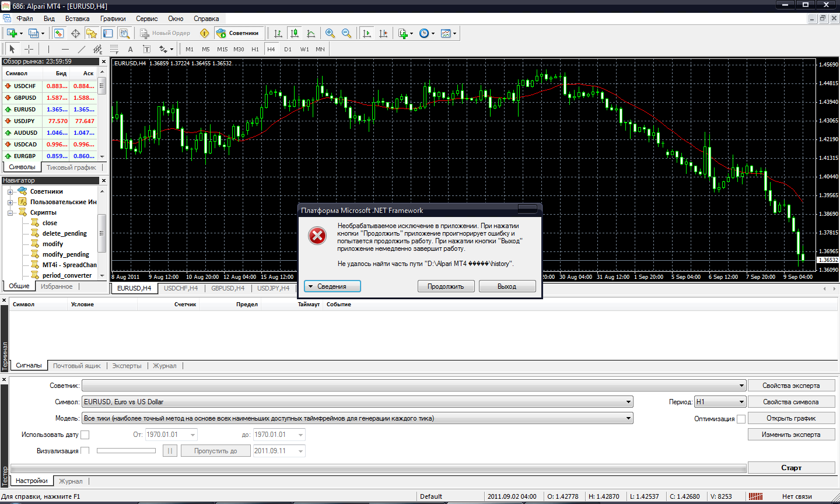
Task: Click the Открыть график button
Action: point(791,418)
